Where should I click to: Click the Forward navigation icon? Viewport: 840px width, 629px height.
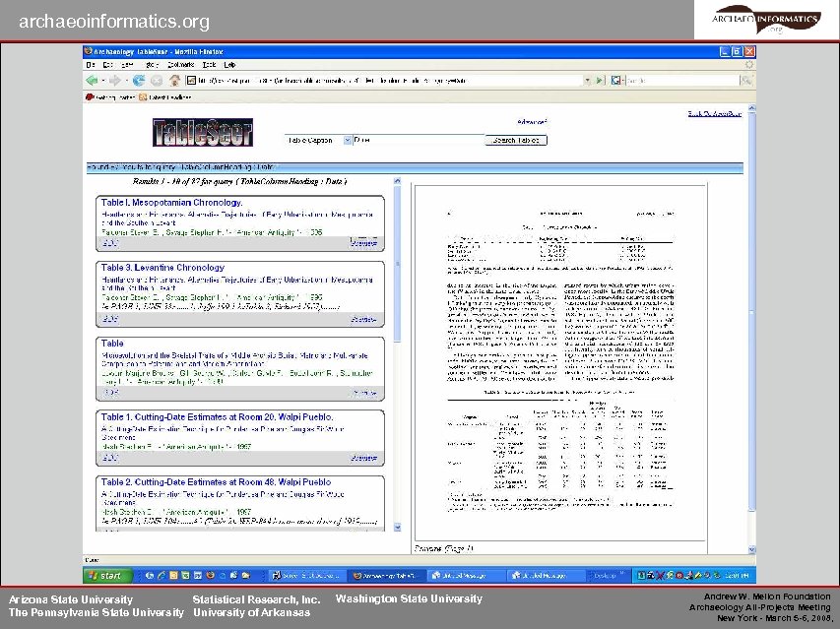tap(114, 80)
